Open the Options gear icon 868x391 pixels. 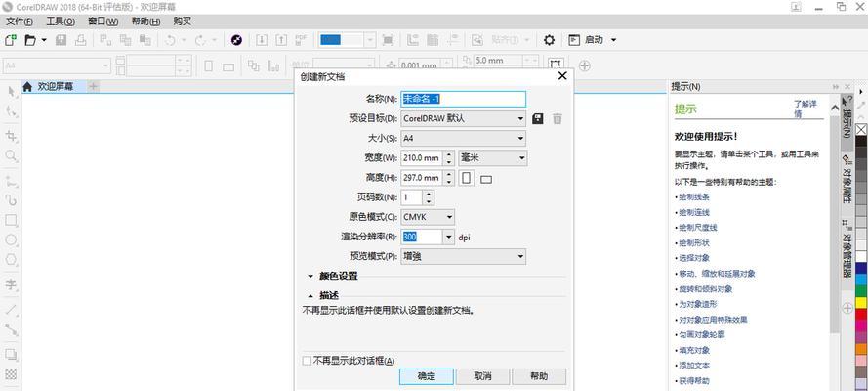pyautogui.click(x=549, y=40)
